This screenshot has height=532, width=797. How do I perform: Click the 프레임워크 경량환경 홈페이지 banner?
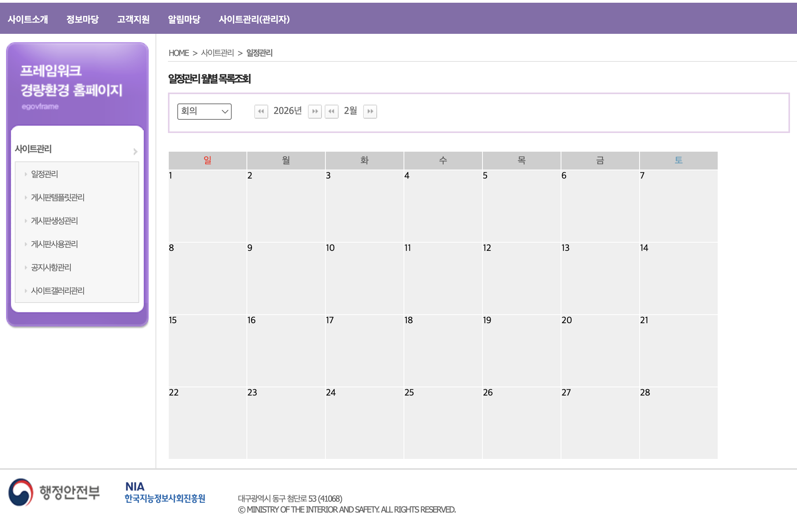coord(71,81)
